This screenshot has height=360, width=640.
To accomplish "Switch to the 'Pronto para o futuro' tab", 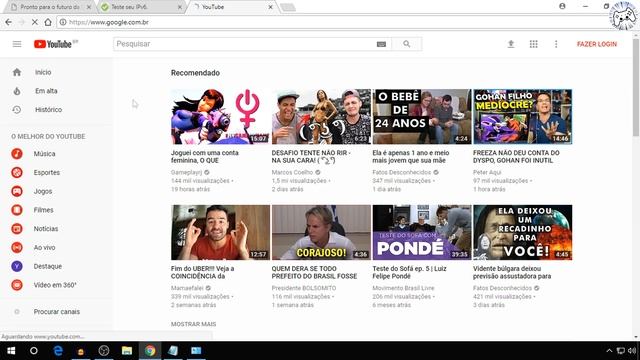I will tap(49, 7).
